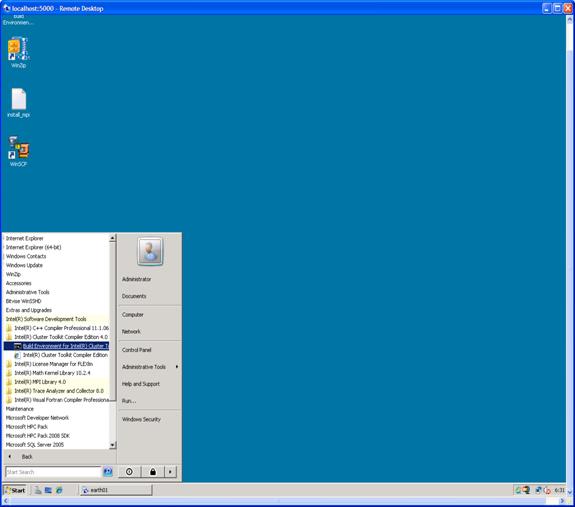Switch to earth01 taskbar window
This screenshot has height=507, width=575.
[x=116, y=490]
